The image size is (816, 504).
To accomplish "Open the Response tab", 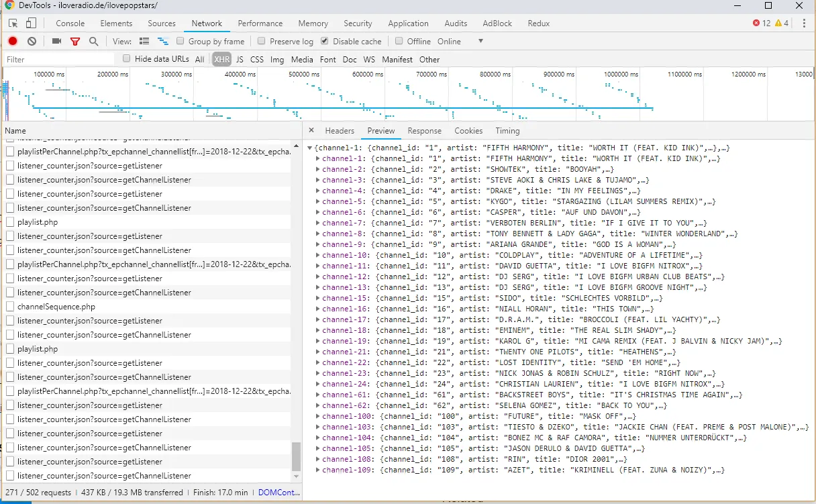I will (x=424, y=131).
